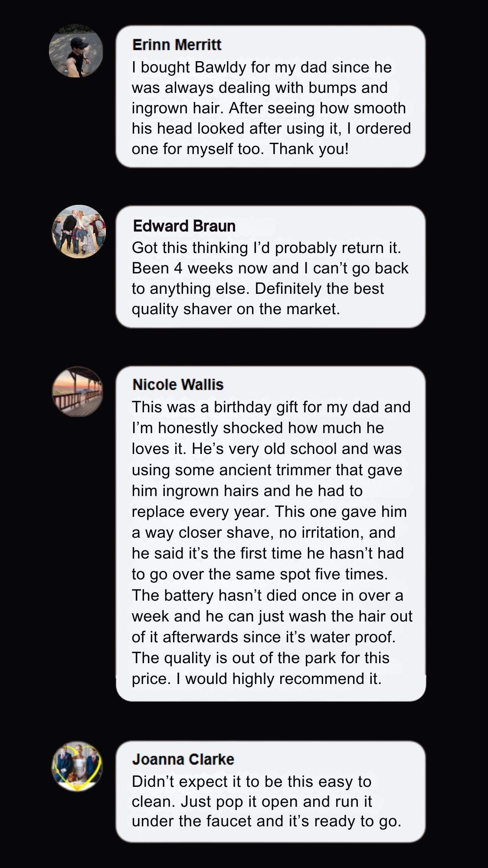Open Joanna Clarke's wedding profile photo
The height and width of the screenshot is (868, 488).
point(77,766)
